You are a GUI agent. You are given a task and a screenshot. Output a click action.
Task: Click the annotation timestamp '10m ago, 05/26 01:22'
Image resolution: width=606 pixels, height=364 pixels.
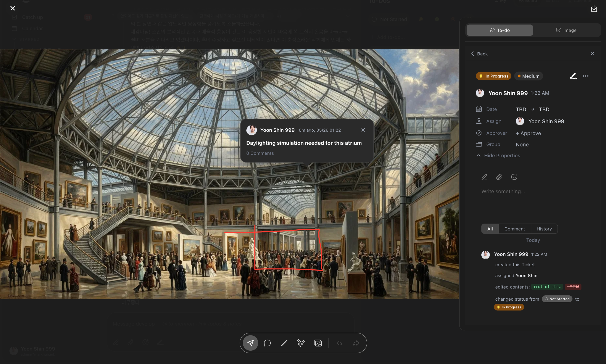click(319, 130)
